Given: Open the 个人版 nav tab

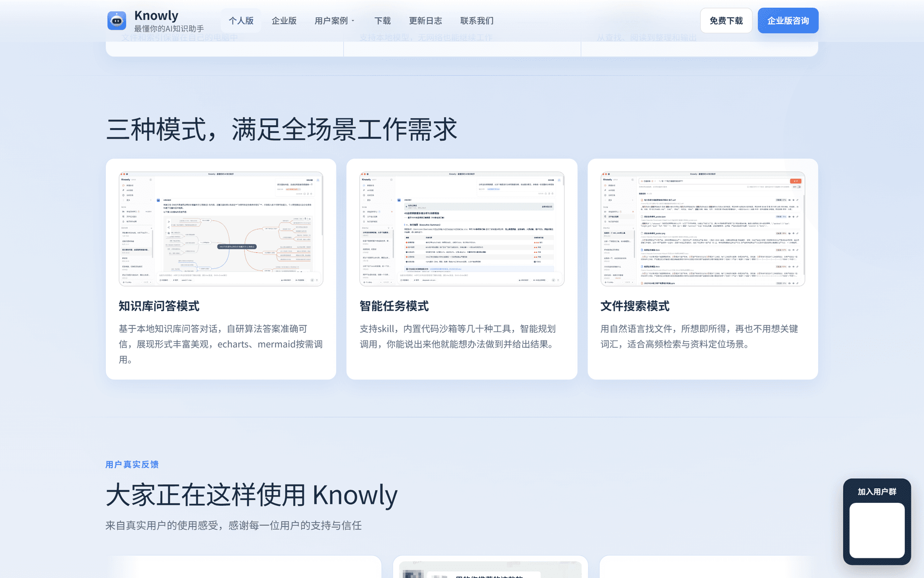Looking at the screenshot, I should (241, 21).
